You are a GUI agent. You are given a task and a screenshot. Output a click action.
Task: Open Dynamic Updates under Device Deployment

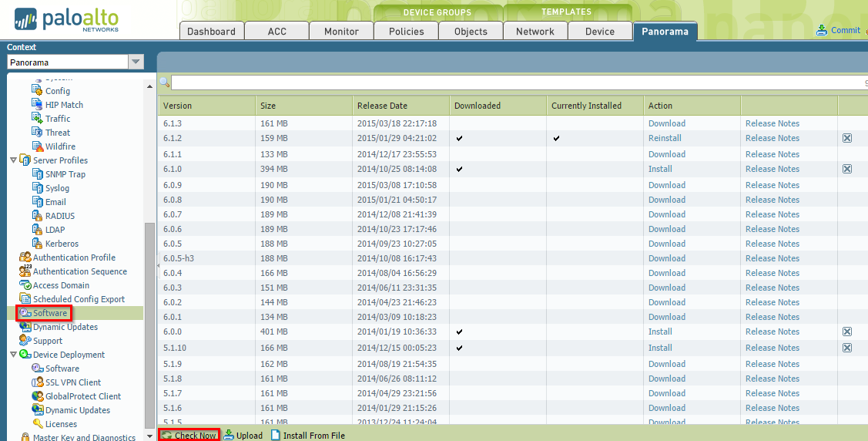[78, 410]
